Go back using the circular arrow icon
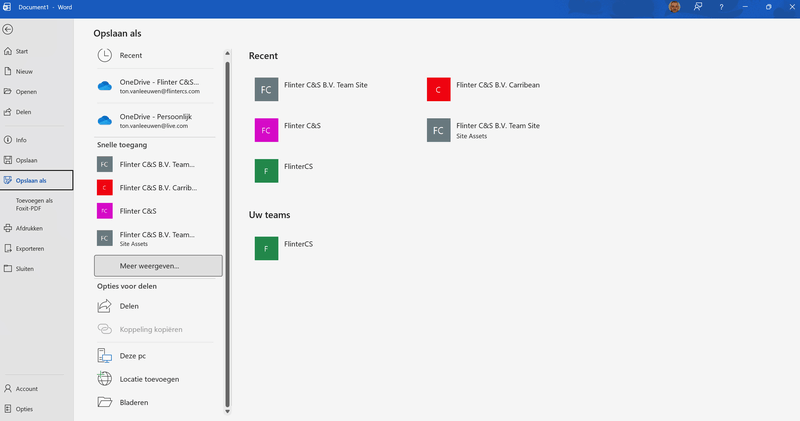The image size is (800, 421). coord(8,30)
